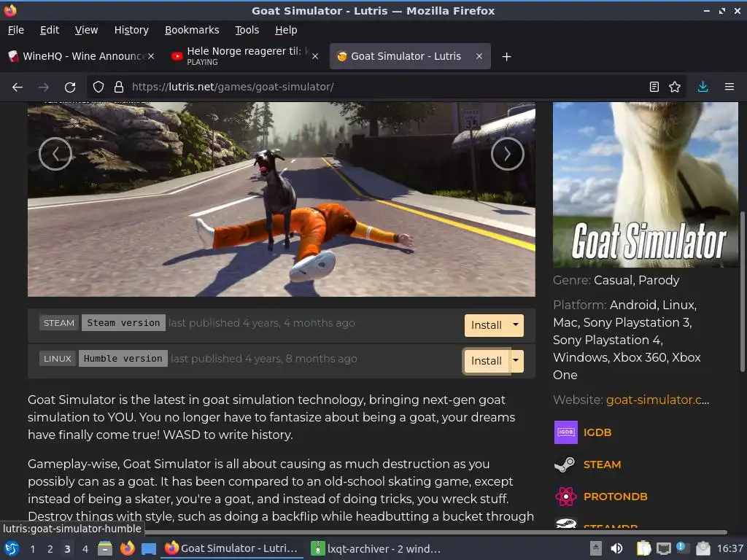Image resolution: width=747 pixels, height=560 pixels.
Task: Reload the Lutris page
Action: point(70,87)
